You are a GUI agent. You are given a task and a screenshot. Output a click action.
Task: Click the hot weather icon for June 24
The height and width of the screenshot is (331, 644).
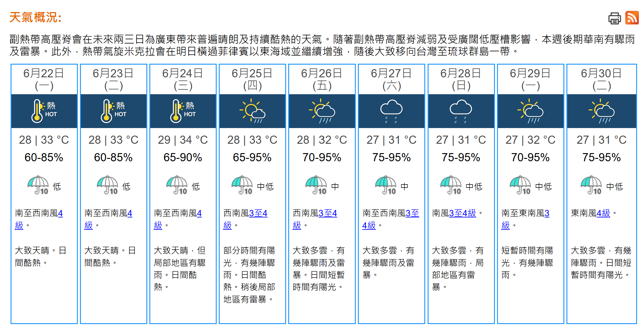(x=183, y=111)
